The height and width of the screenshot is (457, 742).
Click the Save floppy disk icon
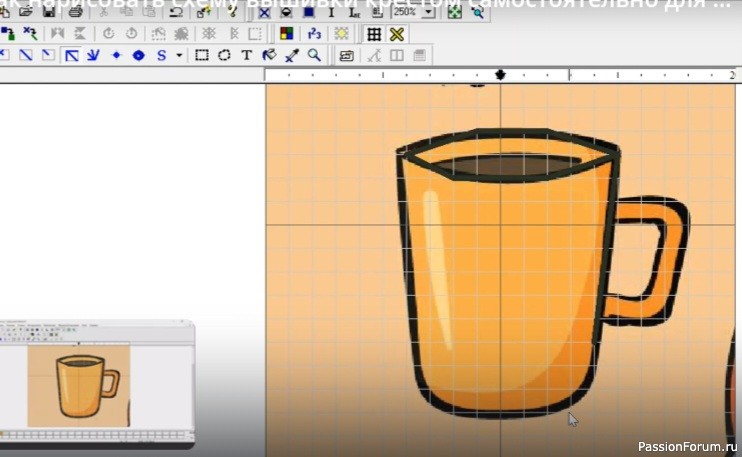[x=48, y=13]
